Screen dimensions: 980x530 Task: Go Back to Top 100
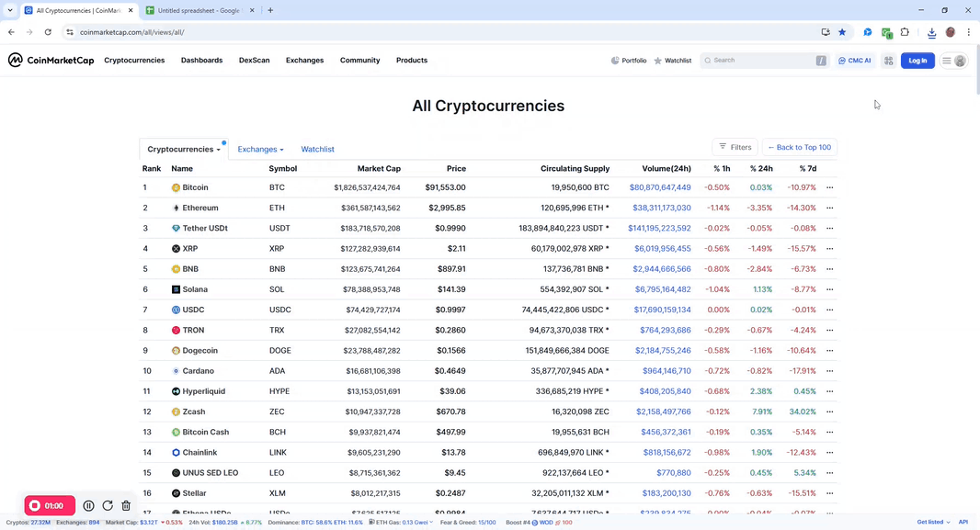[x=798, y=147]
